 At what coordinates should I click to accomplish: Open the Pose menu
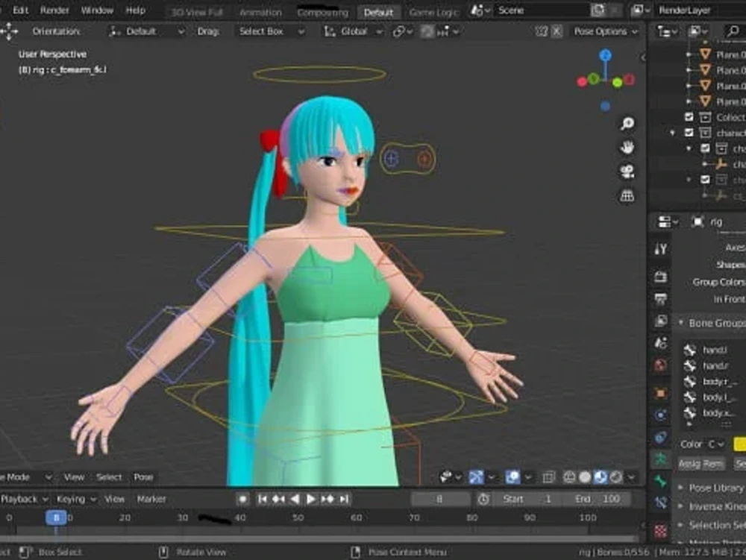[x=143, y=476]
